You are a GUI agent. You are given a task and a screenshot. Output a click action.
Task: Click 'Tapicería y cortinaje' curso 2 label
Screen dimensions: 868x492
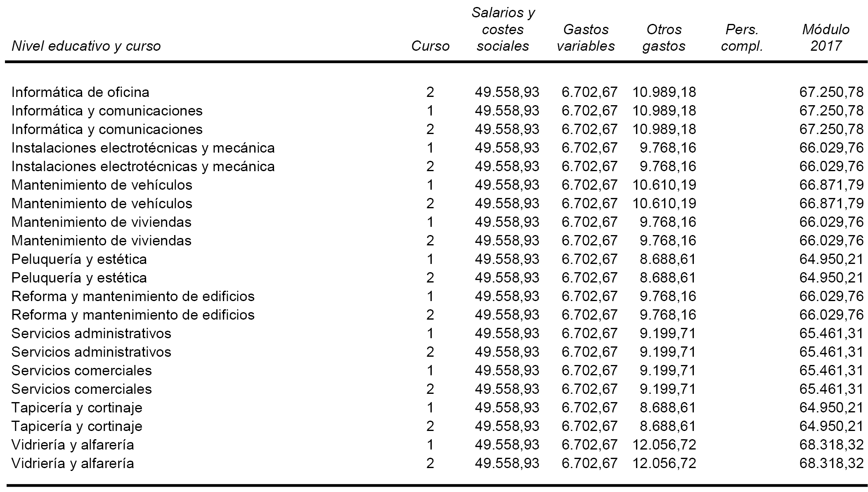point(77,426)
